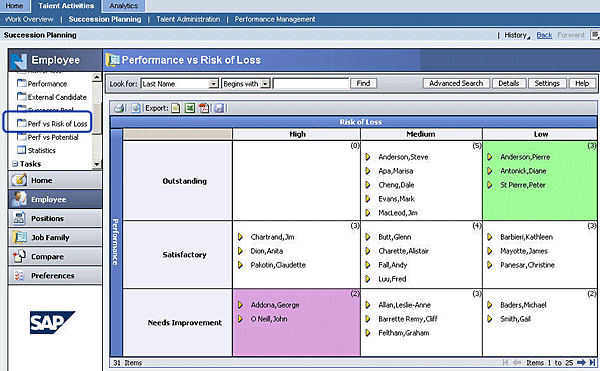Open the Job Family navigation panel button
600x371 pixels.
pos(55,238)
